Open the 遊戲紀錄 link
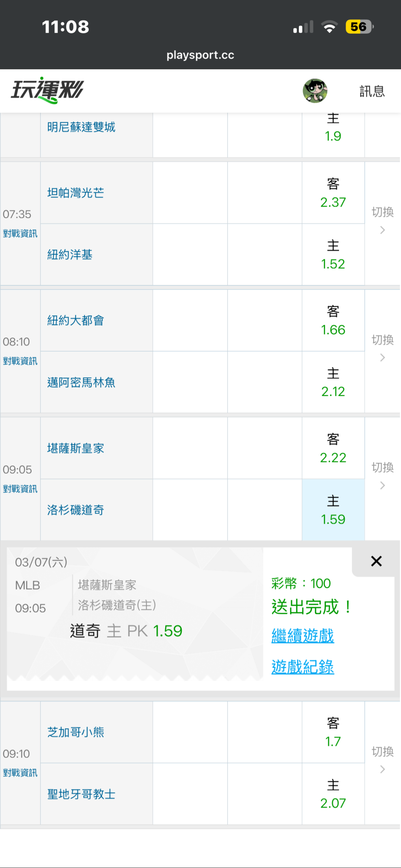The height and width of the screenshot is (868, 401). 303,667
